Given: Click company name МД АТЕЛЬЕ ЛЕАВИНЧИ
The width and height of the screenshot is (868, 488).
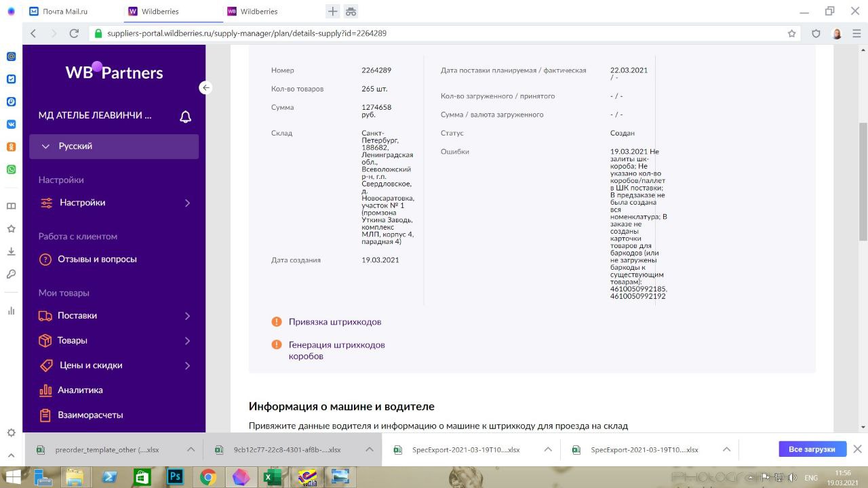Looking at the screenshot, I should pyautogui.click(x=95, y=115).
